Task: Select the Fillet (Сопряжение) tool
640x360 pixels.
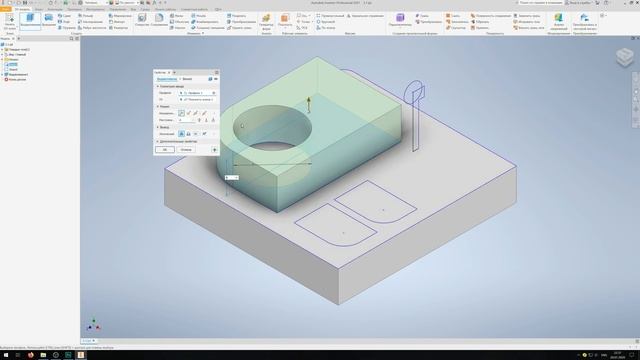Action: click(x=159, y=20)
